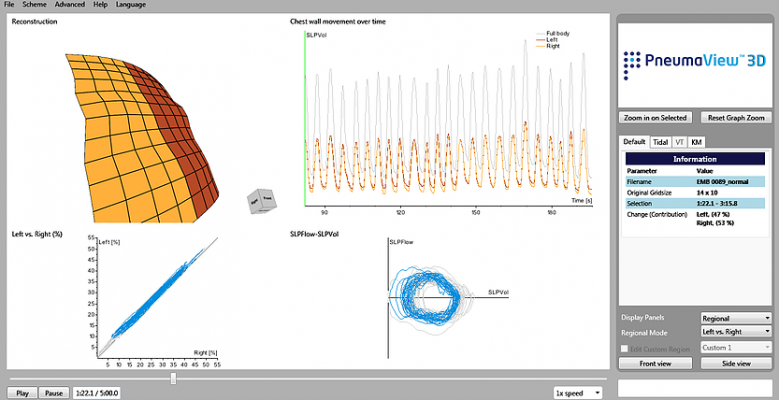Switch to Side view
The height and width of the screenshot is (400, 779).
[x=735, y=363]
